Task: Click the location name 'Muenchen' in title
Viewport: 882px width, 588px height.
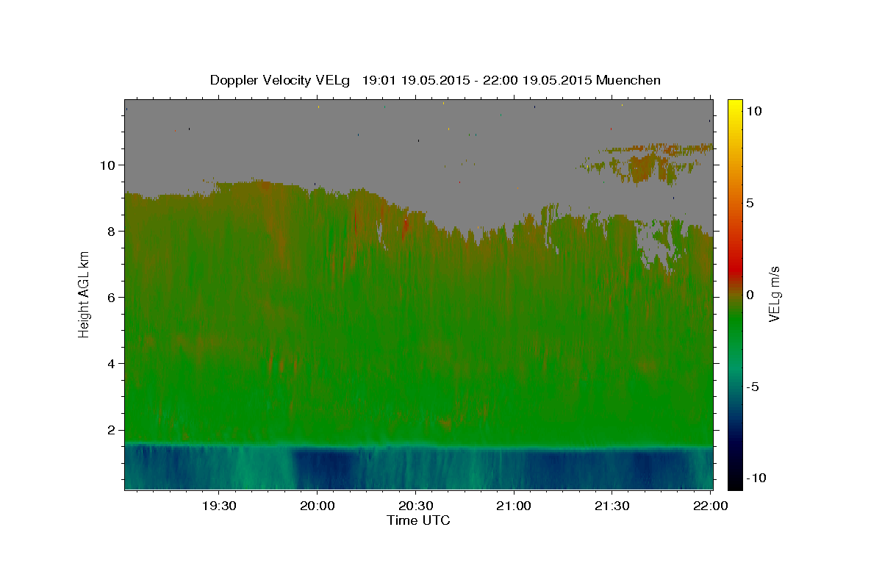Action: [x=629, y=80]
